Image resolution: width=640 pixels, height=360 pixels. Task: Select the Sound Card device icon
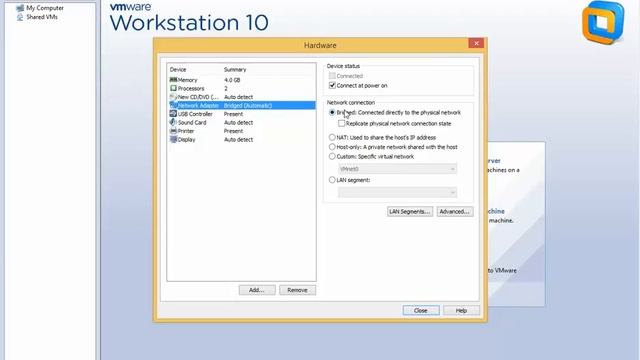coord(173,122)
